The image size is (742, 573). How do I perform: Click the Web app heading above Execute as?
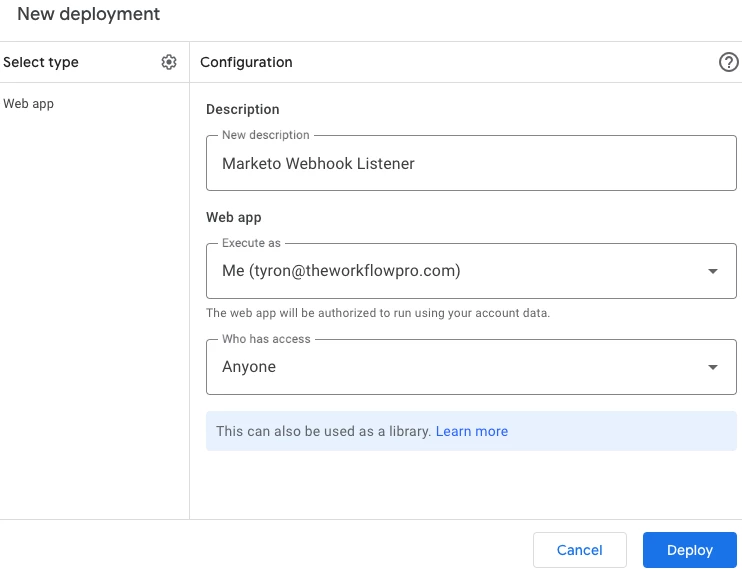[233, 217]
